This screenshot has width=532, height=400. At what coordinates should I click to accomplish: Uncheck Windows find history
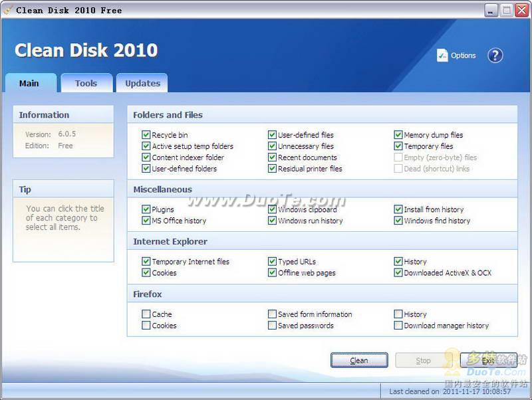(398, 221)
